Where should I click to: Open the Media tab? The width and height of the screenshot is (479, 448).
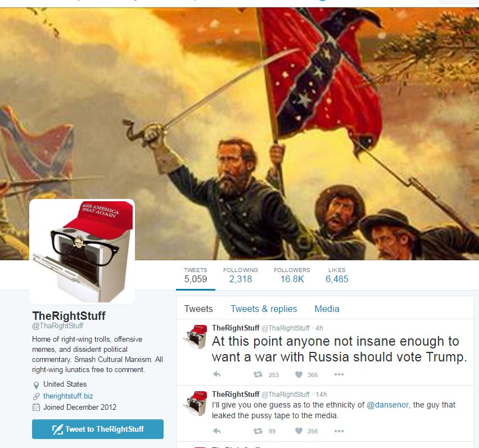(x=327, y=309)
